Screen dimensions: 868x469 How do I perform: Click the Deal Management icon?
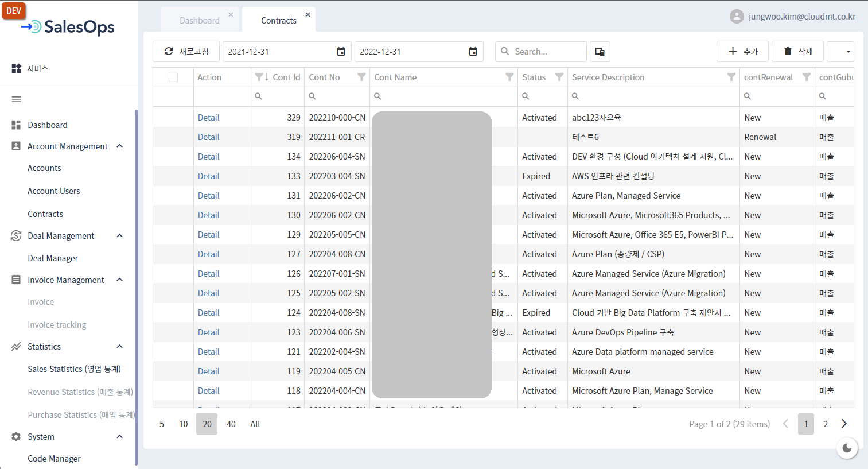16,235
